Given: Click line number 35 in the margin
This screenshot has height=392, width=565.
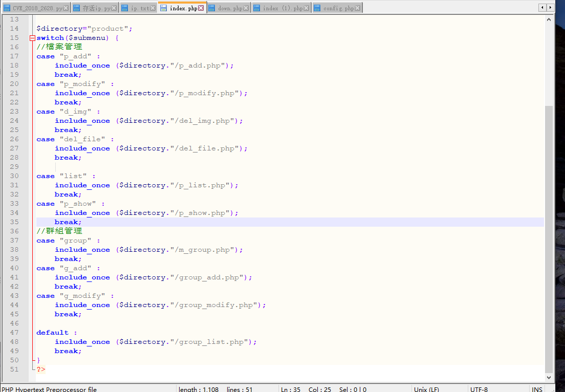Looking at the screenshot, I should click(x=14, y=222).
